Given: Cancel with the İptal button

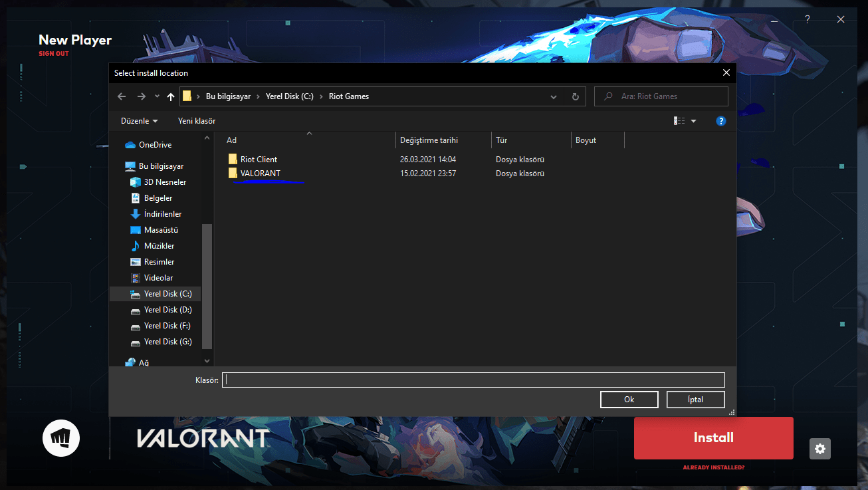Looking at the screenshot, I should coord(695,400).
